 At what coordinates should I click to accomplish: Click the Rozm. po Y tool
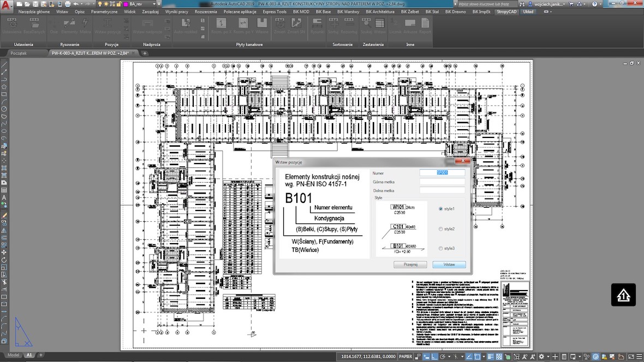coord(243,26)
